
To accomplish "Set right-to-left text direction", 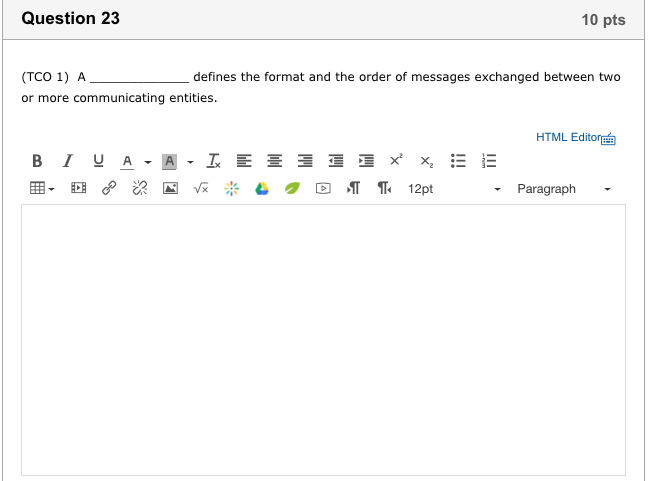I will coord(384,188).
